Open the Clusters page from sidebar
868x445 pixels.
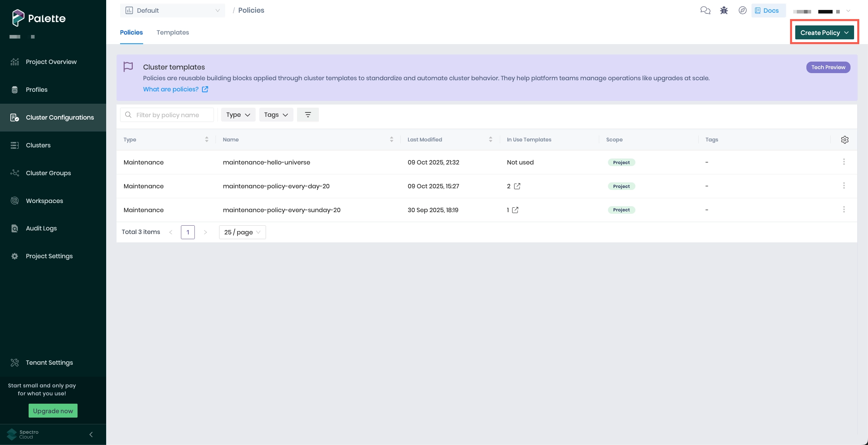tap(38, 145)
